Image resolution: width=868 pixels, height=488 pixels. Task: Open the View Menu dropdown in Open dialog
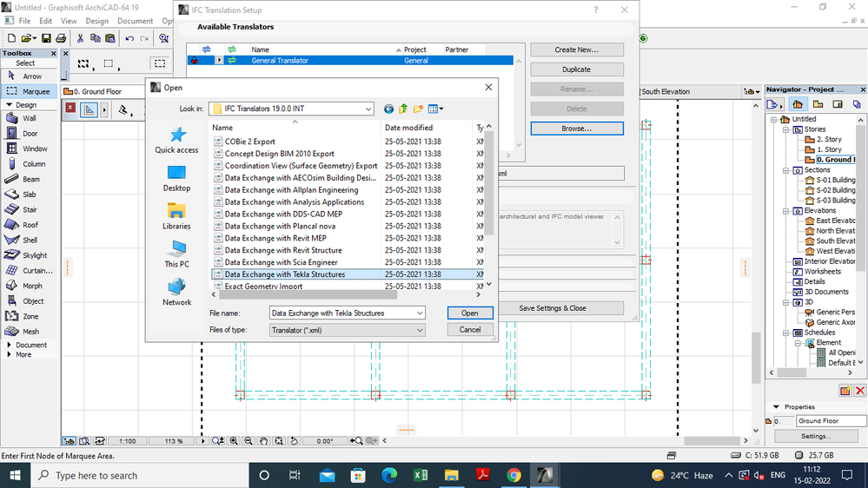tap(436, 109)
